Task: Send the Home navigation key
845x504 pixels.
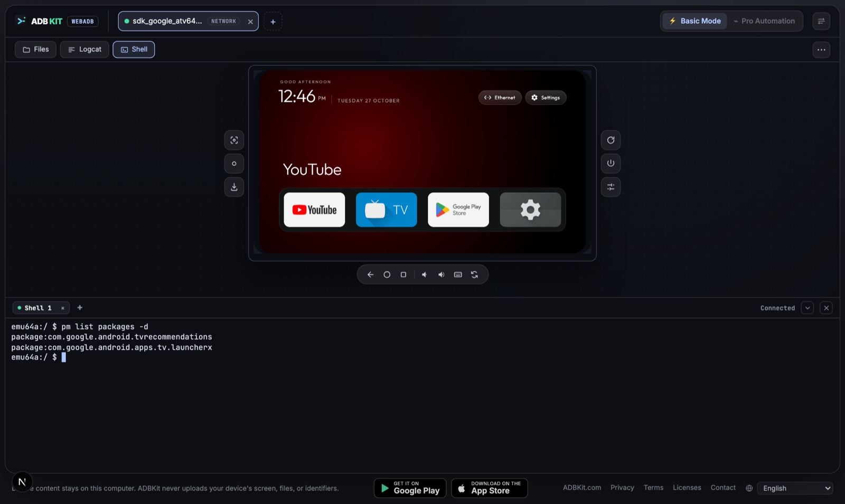Action: pos(387,274)
